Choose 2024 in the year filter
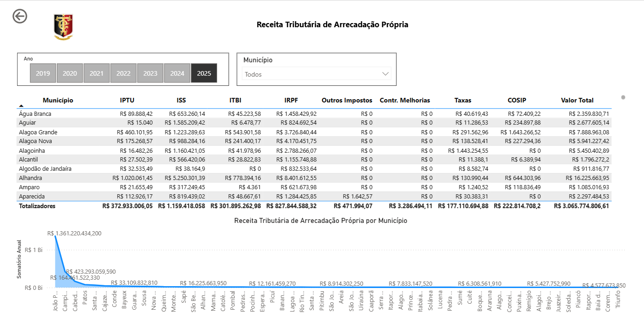Image resolution: width=644 pixels, height=318 pixels. (177, 73)
